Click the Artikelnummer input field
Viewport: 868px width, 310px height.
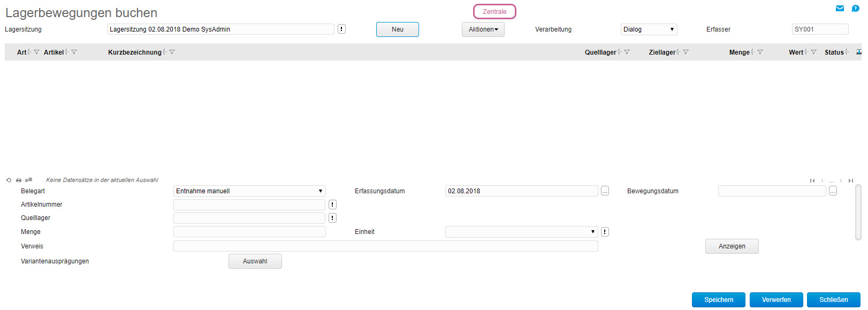pos(249,205)
